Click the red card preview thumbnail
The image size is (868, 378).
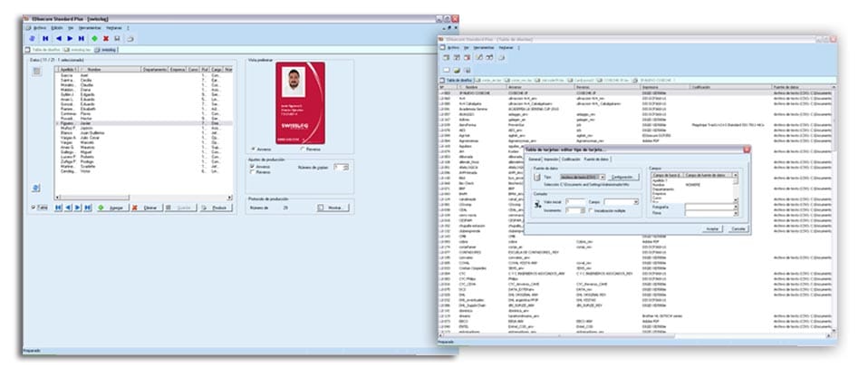300,103
